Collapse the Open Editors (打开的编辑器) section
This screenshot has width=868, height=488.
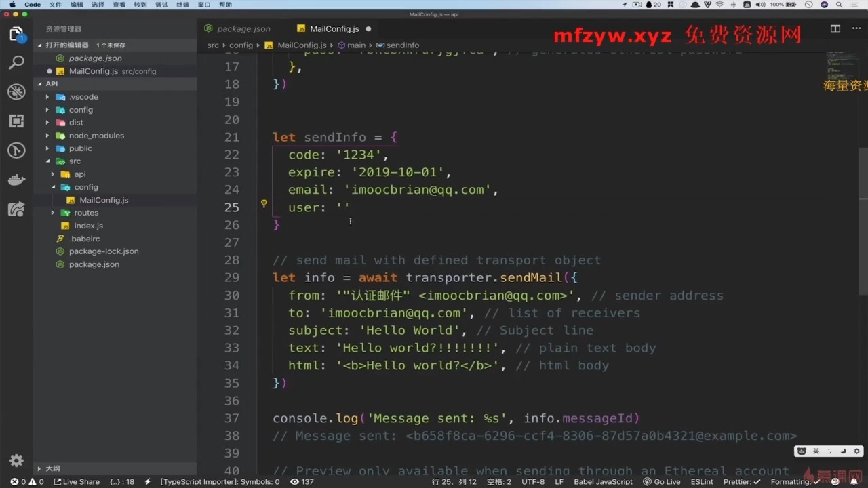pos(115,45)
